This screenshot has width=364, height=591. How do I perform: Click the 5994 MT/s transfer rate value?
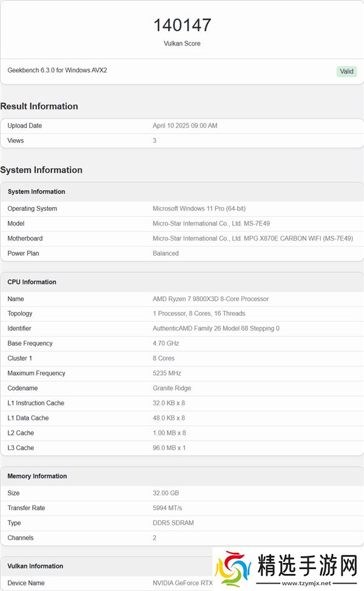pos(167,508)
